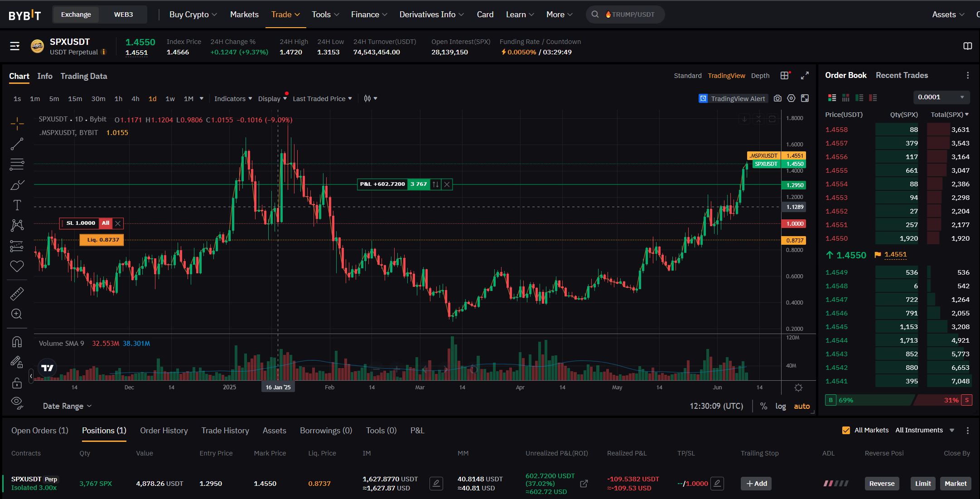Close position with the Market button
This screenshot has width=980, height=499.
[x=956, y=484]
